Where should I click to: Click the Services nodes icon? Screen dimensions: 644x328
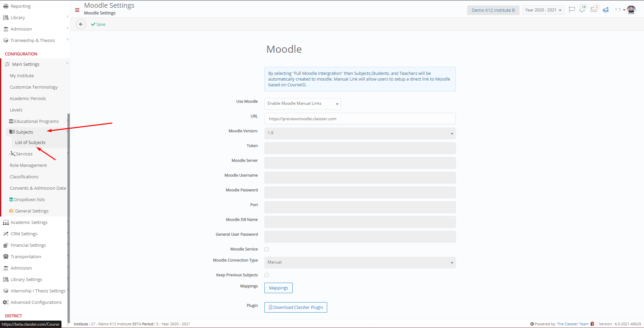pos(12,153)
